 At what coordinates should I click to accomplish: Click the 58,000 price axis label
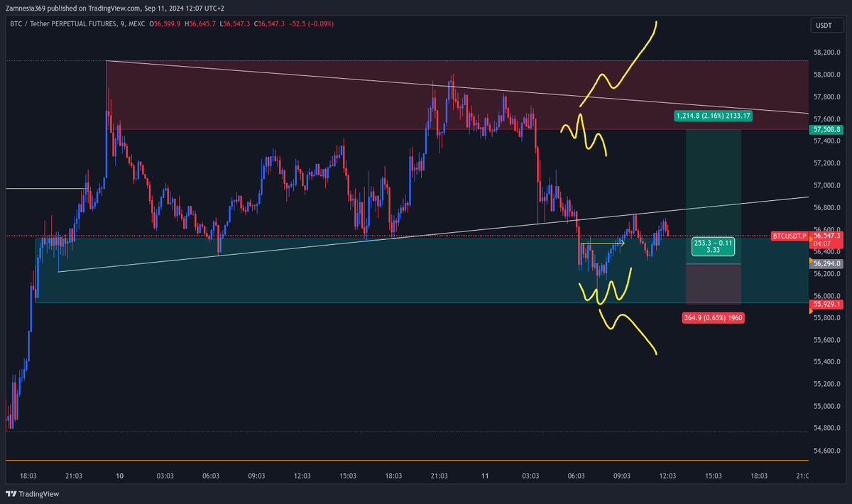pyautogui.click(x=828, y=75)
